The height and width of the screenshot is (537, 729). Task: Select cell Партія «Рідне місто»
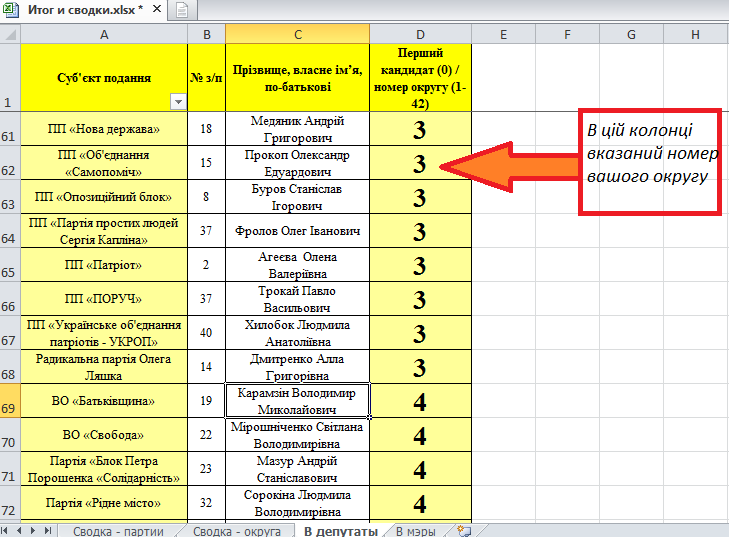(104, 503)
